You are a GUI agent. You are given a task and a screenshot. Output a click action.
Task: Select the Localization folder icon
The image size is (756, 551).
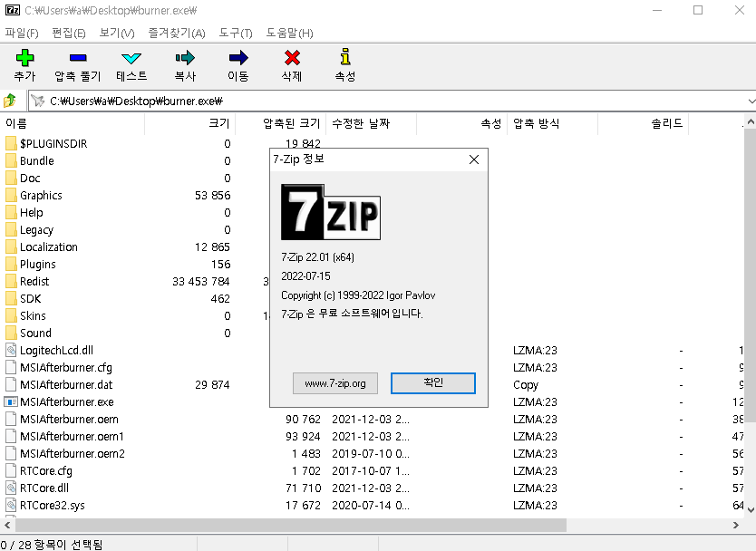11,246
